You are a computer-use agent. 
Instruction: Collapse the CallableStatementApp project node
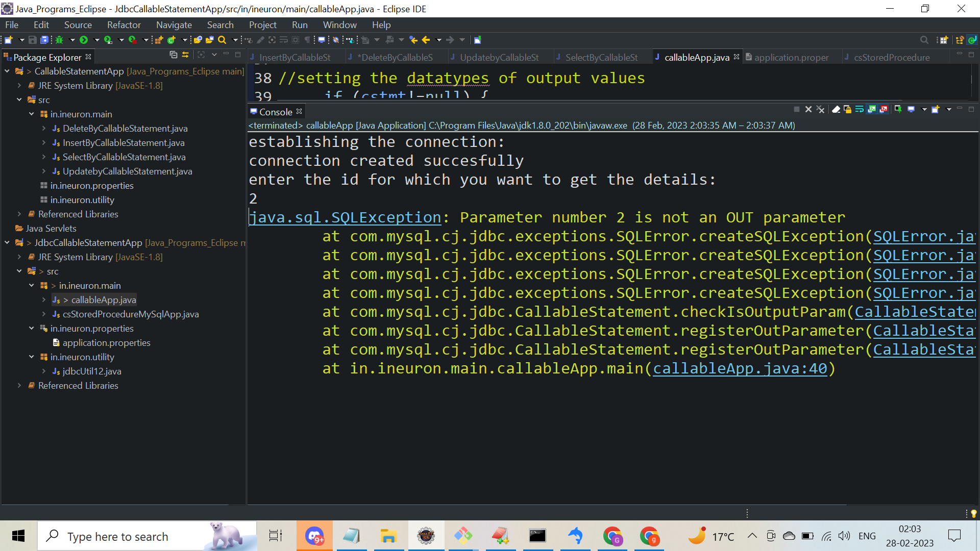click(7, 71)
